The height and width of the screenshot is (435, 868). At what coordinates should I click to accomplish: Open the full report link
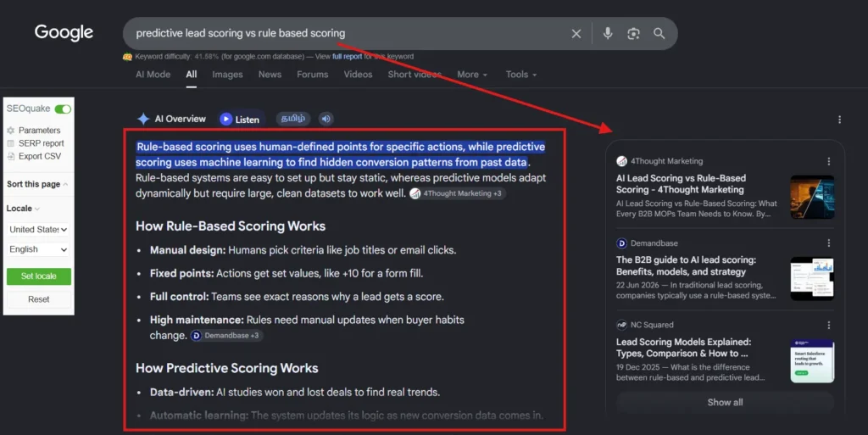[x=347, y=57]
